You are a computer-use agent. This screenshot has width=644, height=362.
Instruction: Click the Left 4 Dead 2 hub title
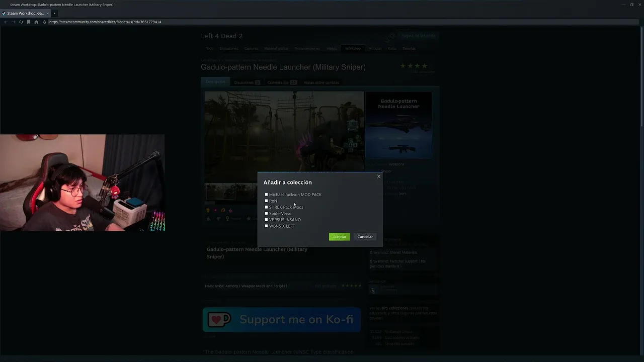click(222, 36)
